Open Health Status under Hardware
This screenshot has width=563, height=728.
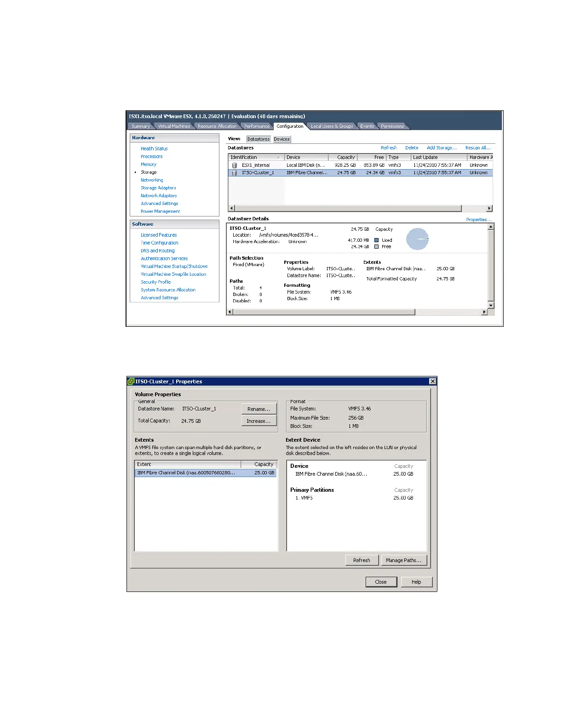pos(154,148)
